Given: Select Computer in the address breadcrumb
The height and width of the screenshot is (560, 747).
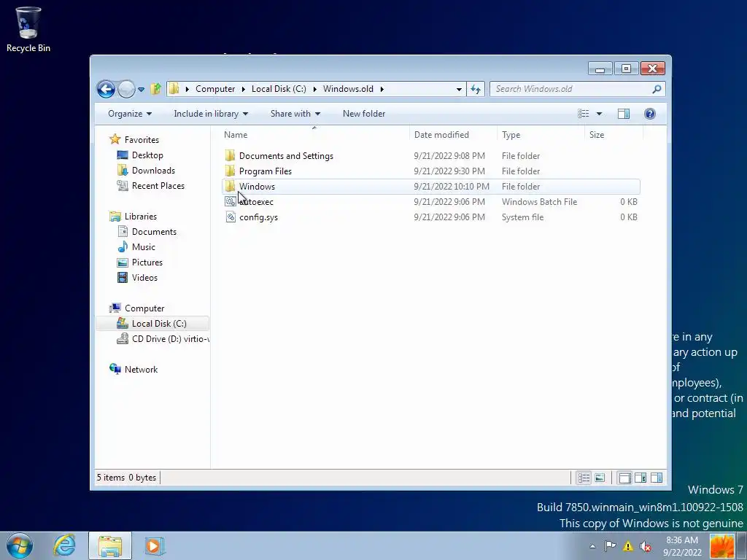Looking at the screenshot, I should tap(215, 89).
